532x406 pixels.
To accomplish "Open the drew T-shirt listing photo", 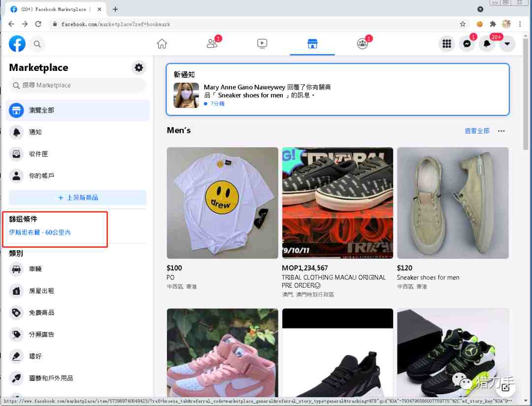I will tap(222, 203).
